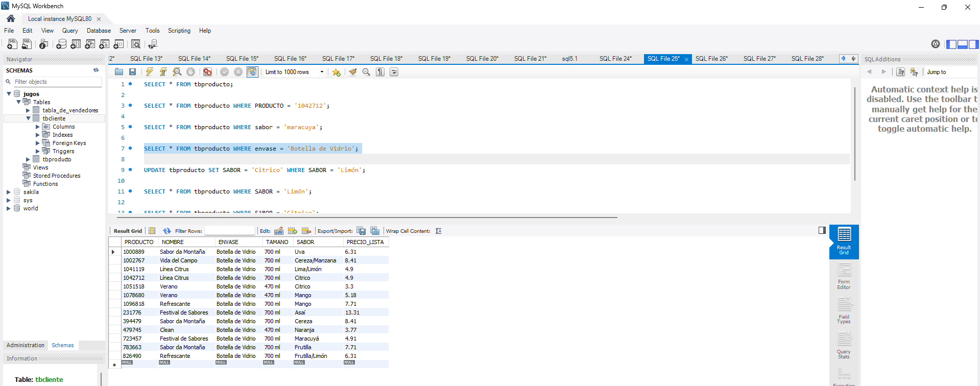Open the Scripting menu

[179, 31]
